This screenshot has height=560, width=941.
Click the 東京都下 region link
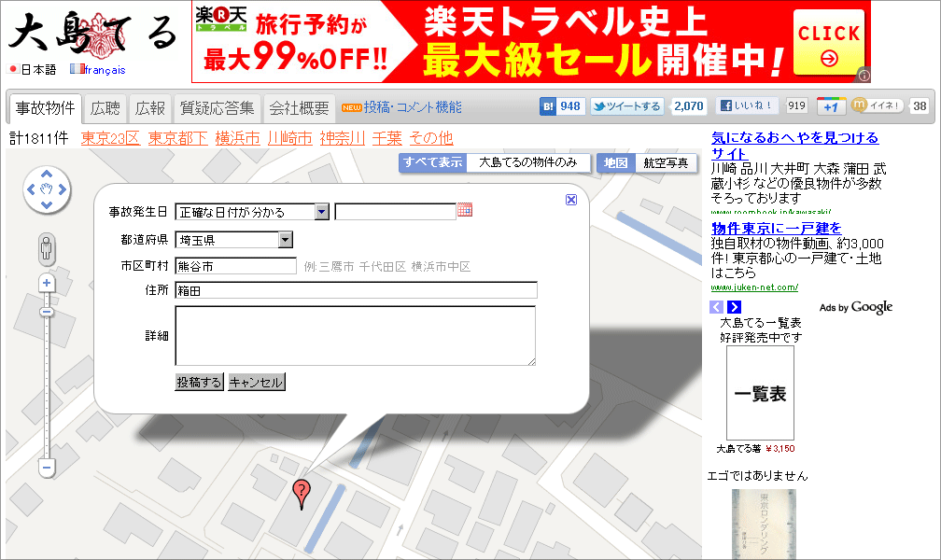(x=177, y=139)
